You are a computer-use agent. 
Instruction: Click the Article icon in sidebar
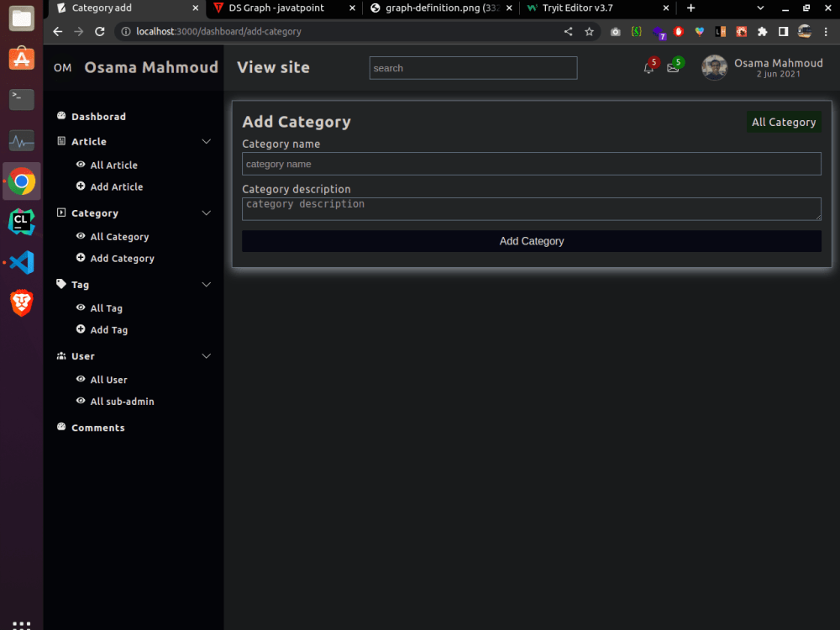click(61, 141)
